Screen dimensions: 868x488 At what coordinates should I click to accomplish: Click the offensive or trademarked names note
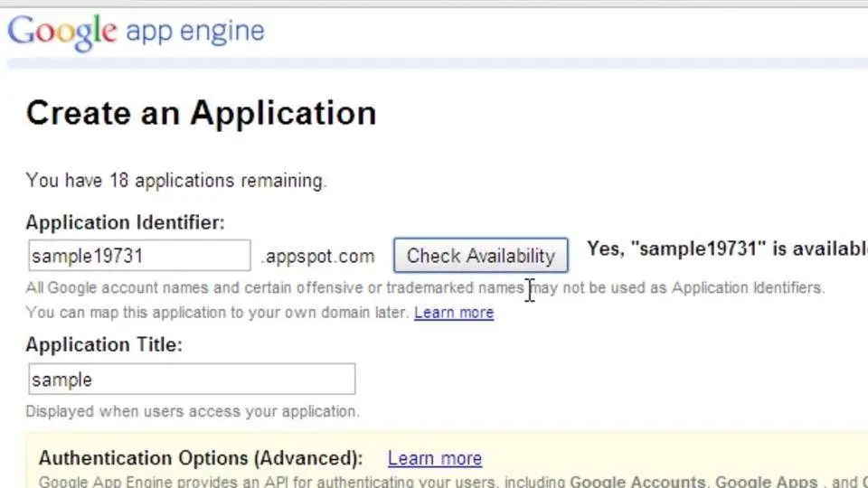(425, 288)
